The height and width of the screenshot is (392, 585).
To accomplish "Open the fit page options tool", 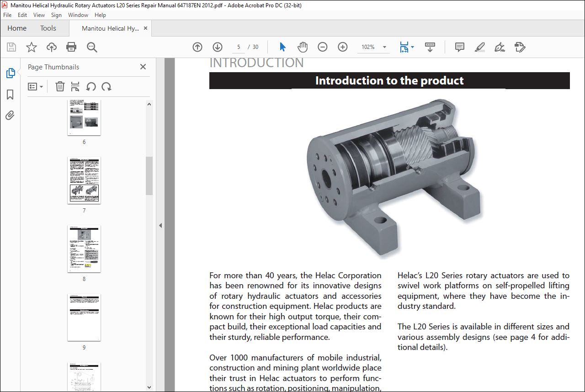I will [x=406, y=47].
